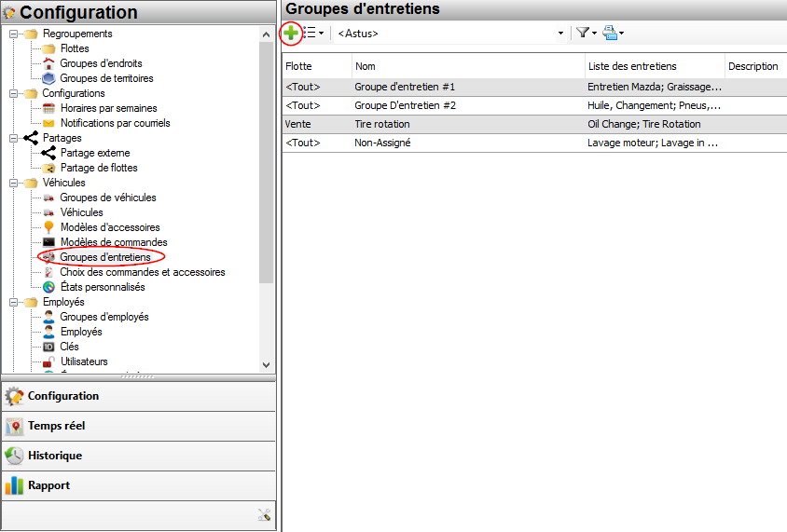Open Partage externe tree item
787x532 pixels.
(x=95, y=153)
